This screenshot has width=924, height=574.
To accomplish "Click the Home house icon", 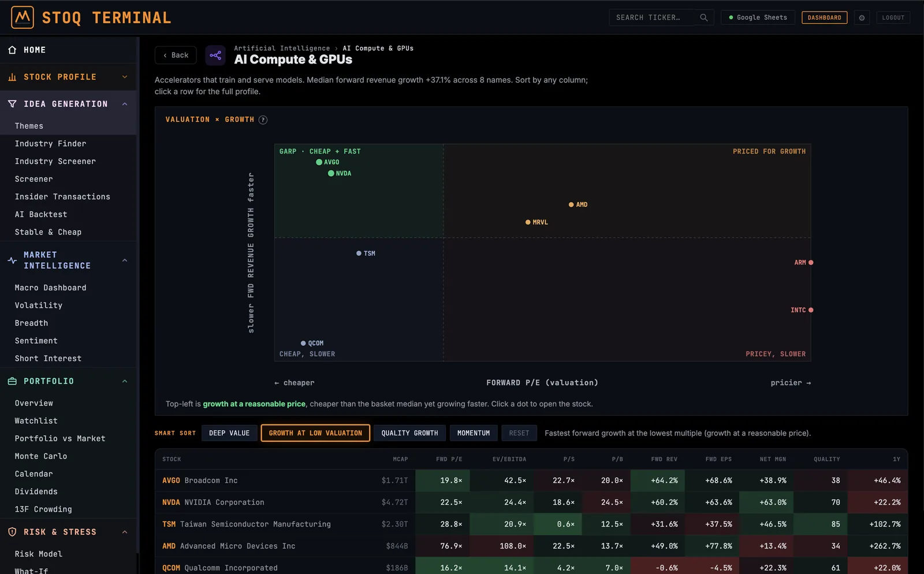I will point(12,50).
